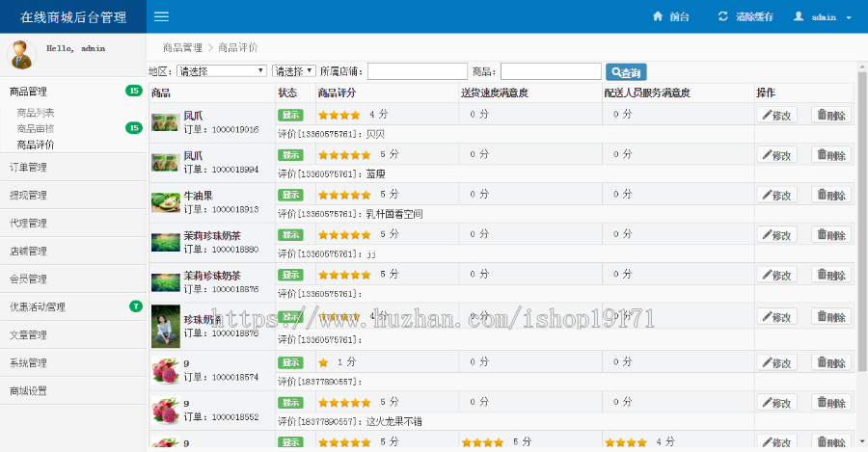Click the 4-star rating on order 1000019016
This screenshot has height=452, width=868.
point(339,115)
